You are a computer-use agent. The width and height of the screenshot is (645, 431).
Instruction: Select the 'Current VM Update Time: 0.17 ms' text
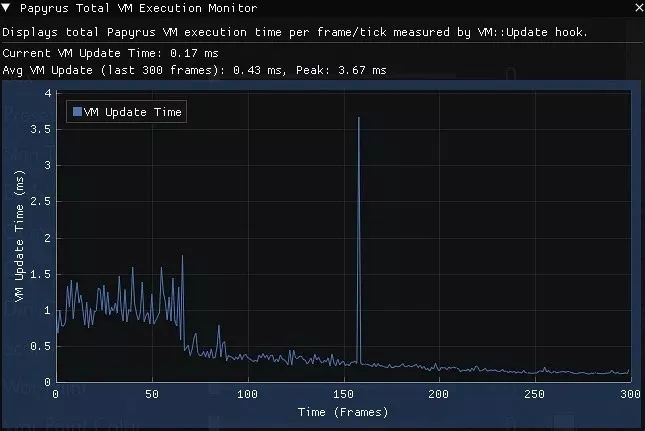110,53
